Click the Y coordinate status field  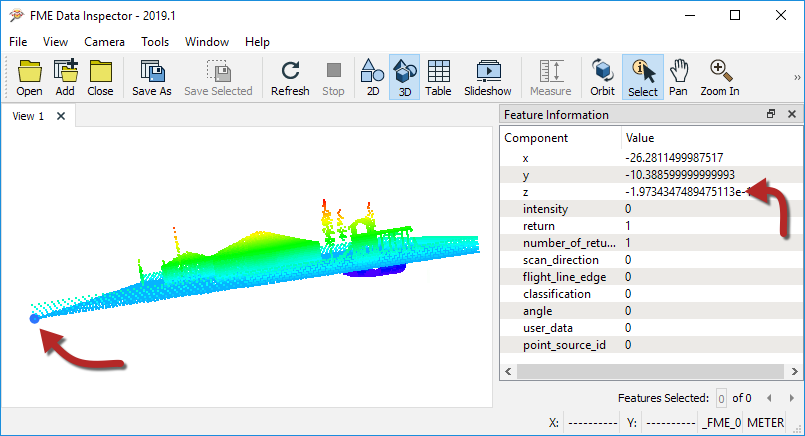pyautogui.click(x=671, y=423)
